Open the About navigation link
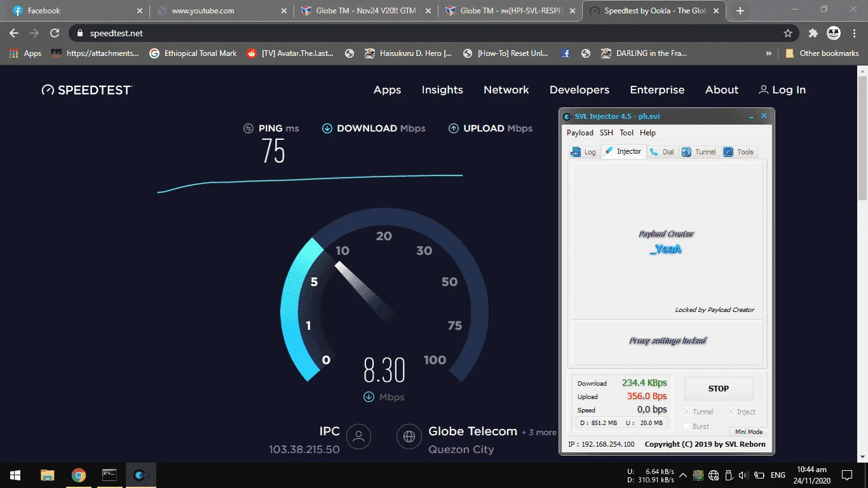The width and height of the screenshot is (868, 488). pos(722,90)
